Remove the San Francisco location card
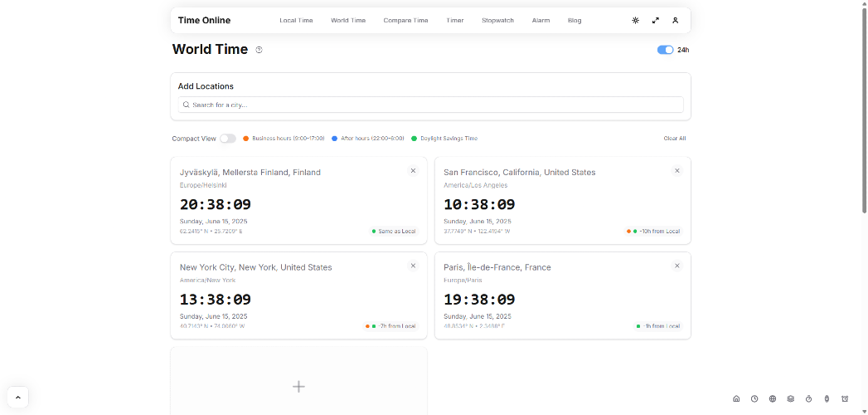The width and height of the screenshot is (868, 415). pos(676,170)
